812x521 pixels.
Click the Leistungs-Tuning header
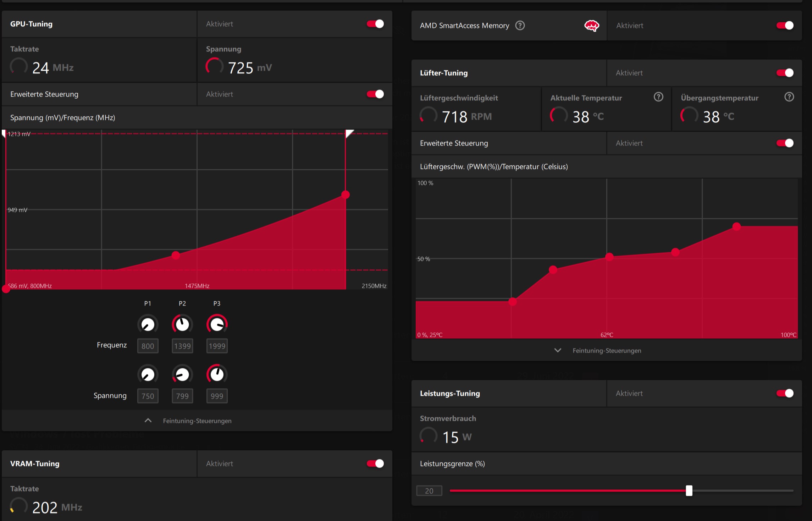(x=450, y=393)
